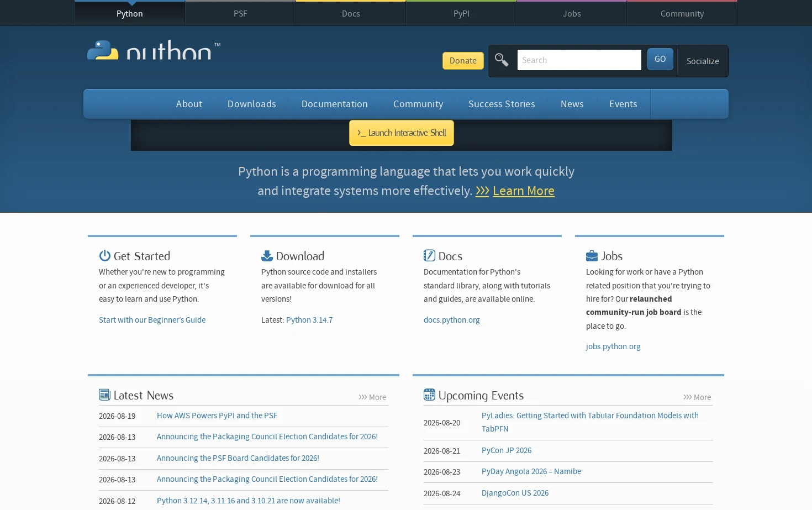This screenshot has width=812, height=510.
Task: Open the Latest News heading
Action: coord(144,395)
